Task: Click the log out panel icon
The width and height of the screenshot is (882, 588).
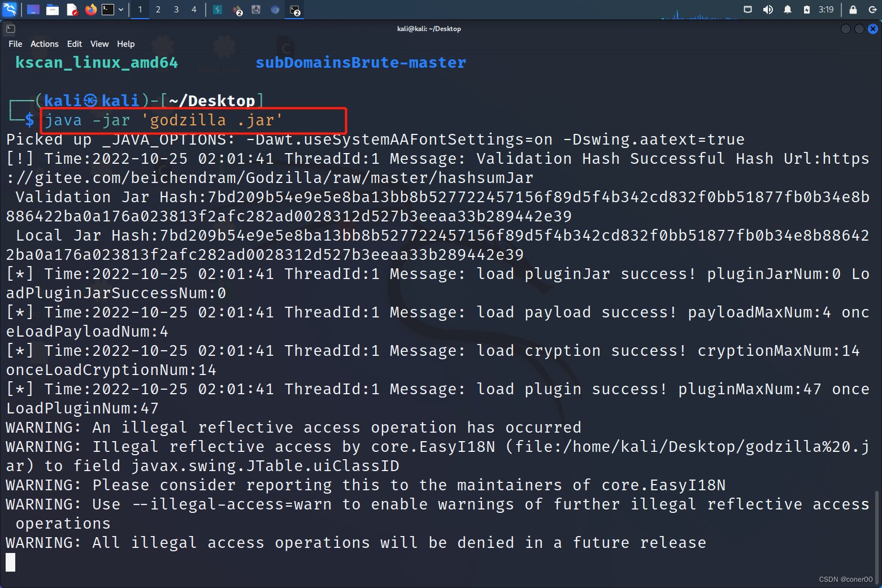Action: 872,10
